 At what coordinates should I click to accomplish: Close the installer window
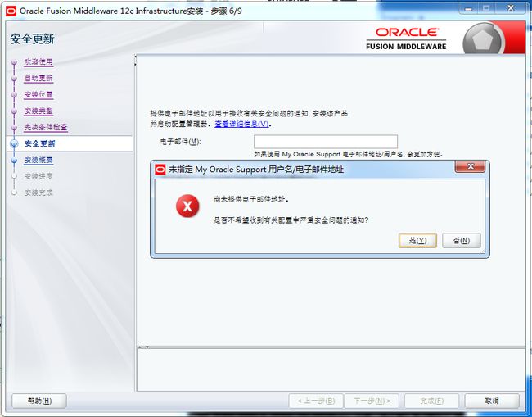(x=511, y=9)
